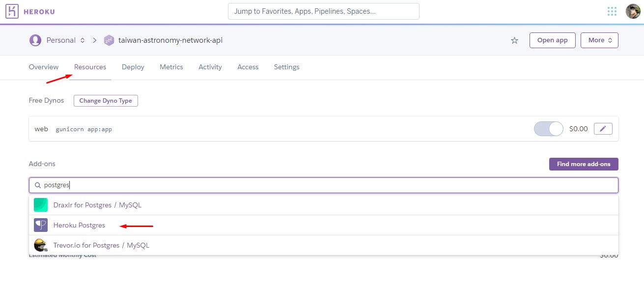Click the sleeping app hexagon icon

109,40
